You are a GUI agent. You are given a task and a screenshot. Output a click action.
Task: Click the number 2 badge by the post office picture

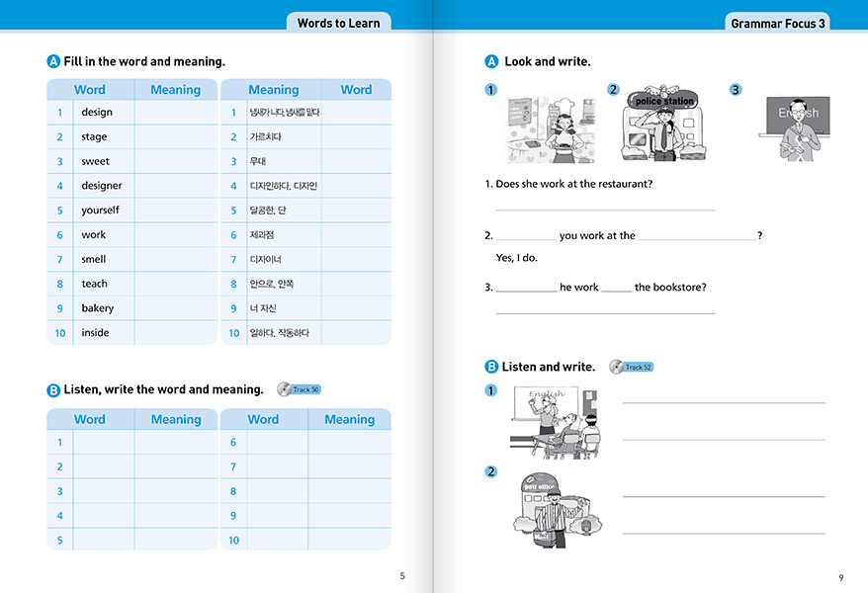pos(491,471)
